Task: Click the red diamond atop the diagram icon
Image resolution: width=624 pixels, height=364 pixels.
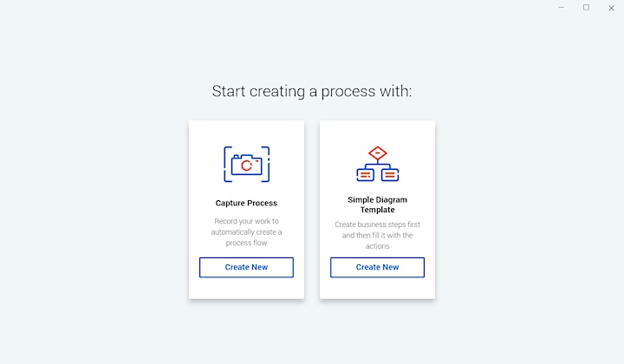Action: (x=377, y=153)
